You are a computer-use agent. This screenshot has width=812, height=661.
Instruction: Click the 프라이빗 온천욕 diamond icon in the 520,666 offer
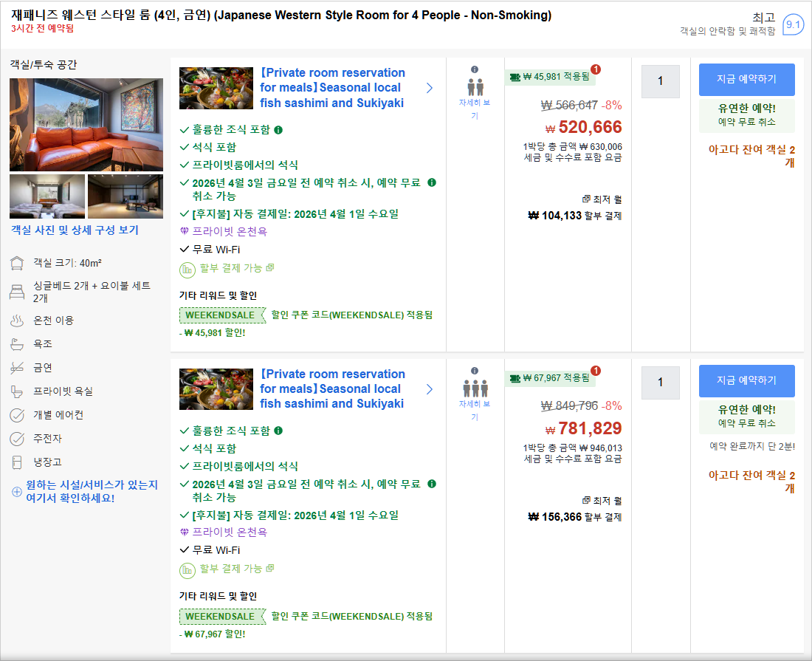coord(184,231)
